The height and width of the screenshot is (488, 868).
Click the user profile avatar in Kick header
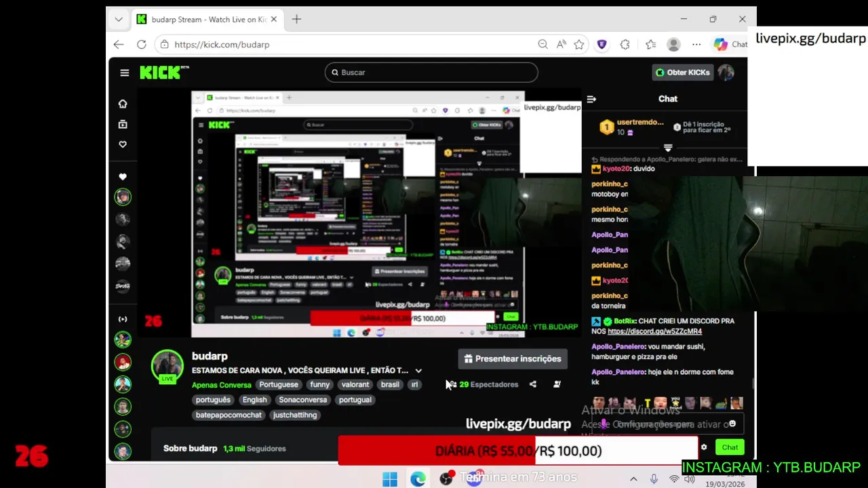click(726, 73)
